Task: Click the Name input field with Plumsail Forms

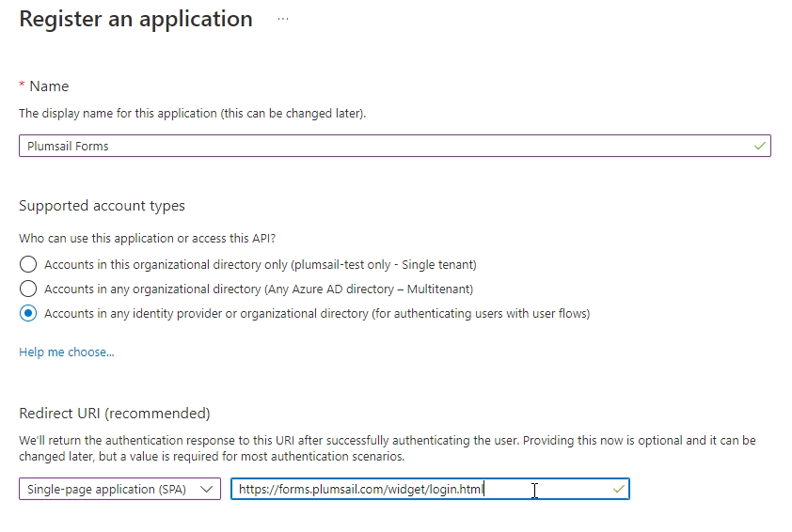Action: [x=395, y=146]
